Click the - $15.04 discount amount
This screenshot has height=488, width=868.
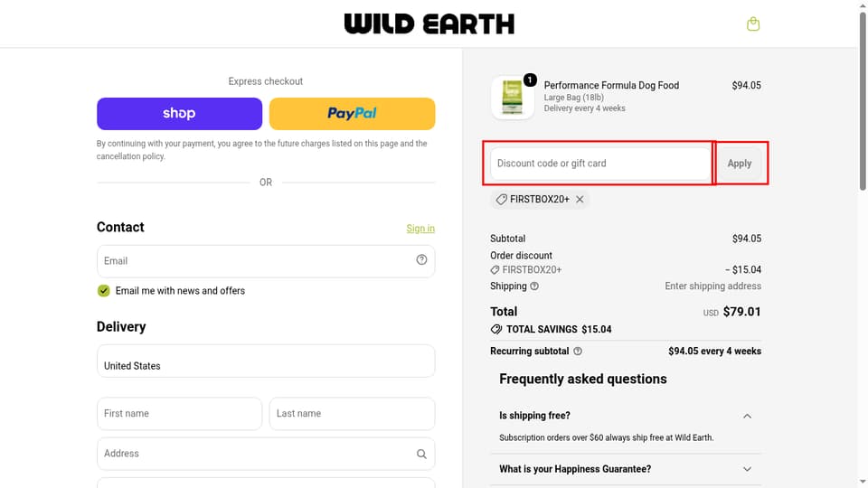[x=743, y=270]
